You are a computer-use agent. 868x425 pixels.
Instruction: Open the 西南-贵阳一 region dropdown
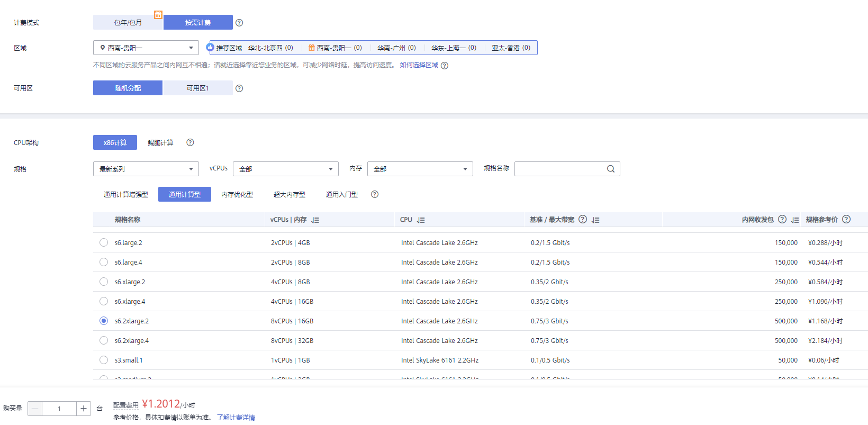[146, 48]
